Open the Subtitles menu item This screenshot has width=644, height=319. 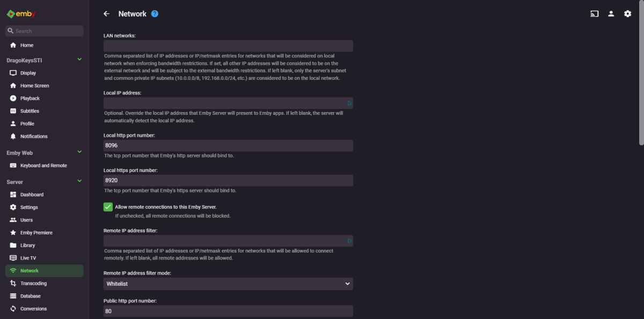click(30, 111)
